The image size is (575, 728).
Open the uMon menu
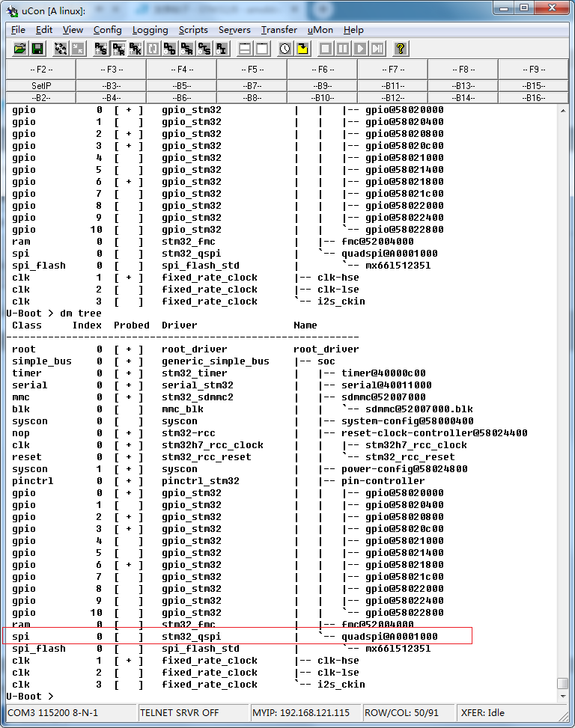point(320,30)
